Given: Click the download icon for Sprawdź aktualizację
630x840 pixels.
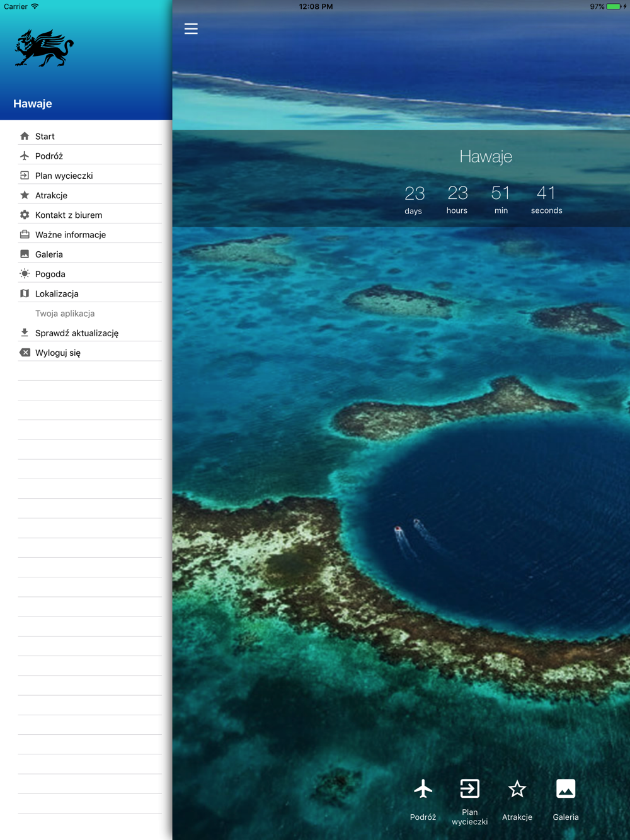Looking at the screenshot, I should [25, 332].
